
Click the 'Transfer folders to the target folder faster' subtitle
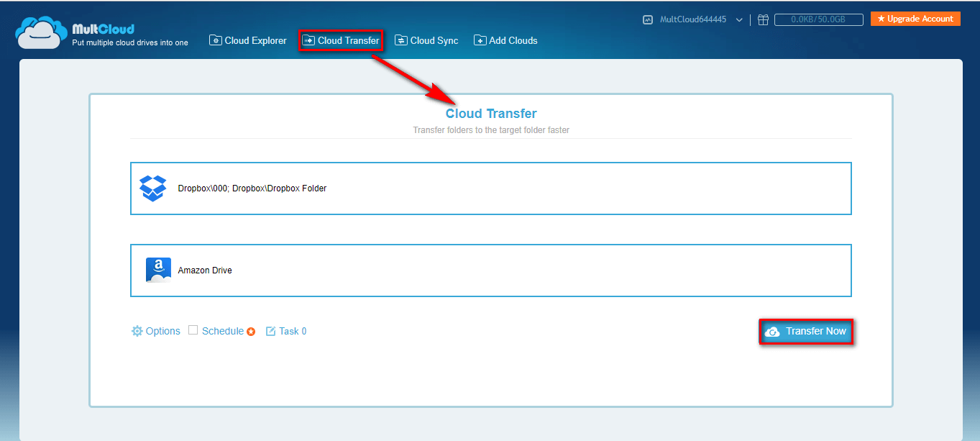[491, 130]
